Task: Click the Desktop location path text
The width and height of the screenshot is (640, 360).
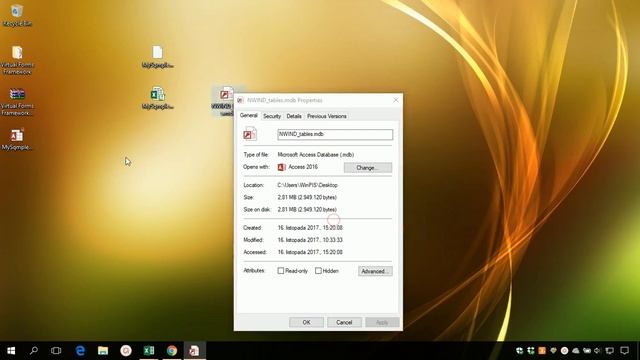Action: pos(307,185)
